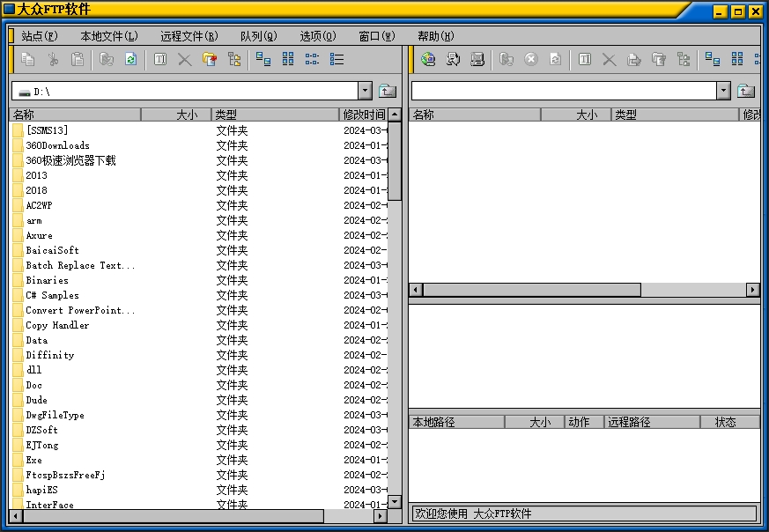Viewport: 769px width, 532px height.
Task: Open the local drive path dropdown
Action: (x=365, y=91)
